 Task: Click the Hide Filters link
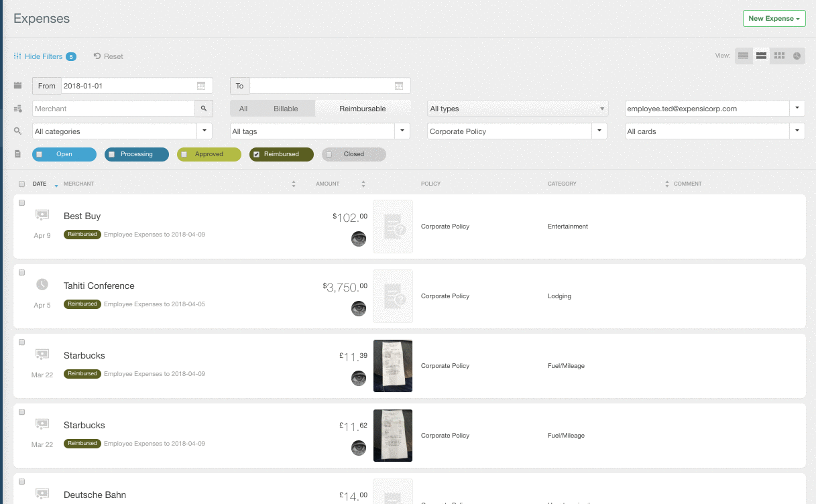tap(44, 56)
